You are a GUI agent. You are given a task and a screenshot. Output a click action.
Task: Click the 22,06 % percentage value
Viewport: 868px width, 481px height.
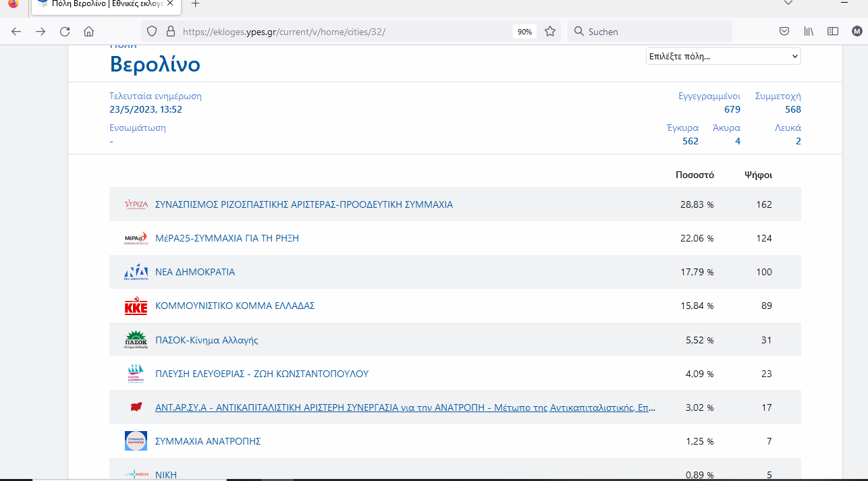[697, 238]
